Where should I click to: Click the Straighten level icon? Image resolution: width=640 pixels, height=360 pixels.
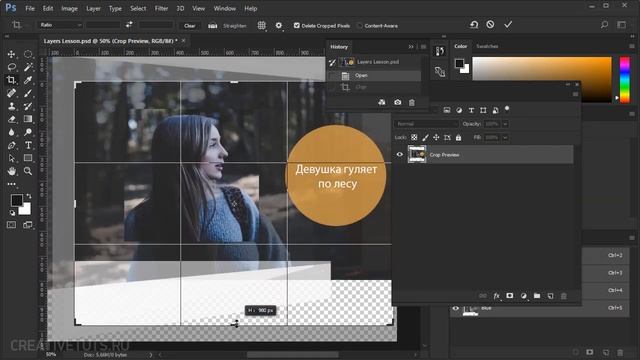pyautogui.click(x=212, y=25)
